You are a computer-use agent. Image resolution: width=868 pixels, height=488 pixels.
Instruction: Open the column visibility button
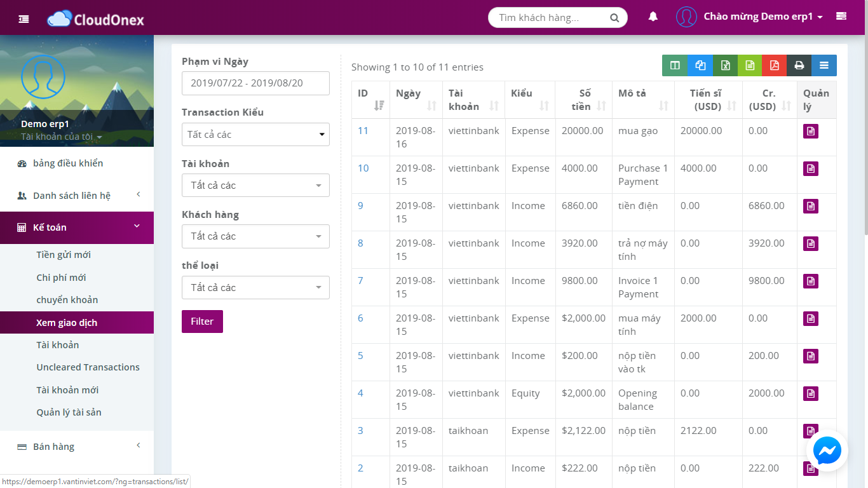(675, 65)
